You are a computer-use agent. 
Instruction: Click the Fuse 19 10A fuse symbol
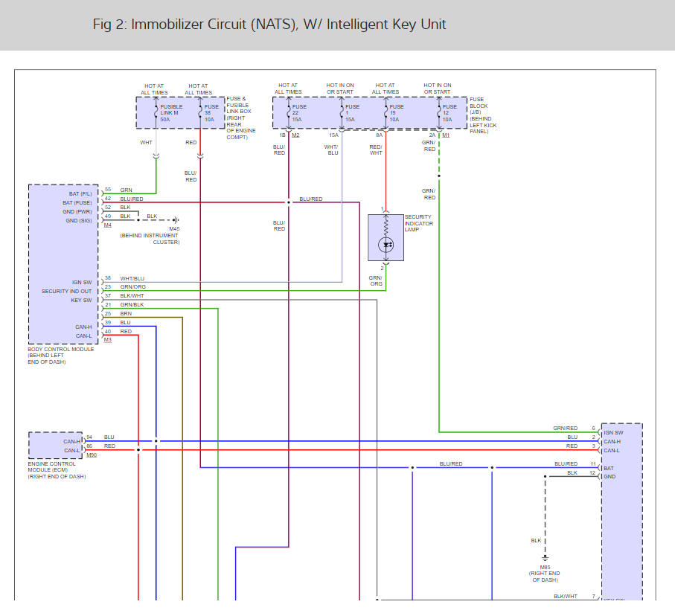click(386, 113)
